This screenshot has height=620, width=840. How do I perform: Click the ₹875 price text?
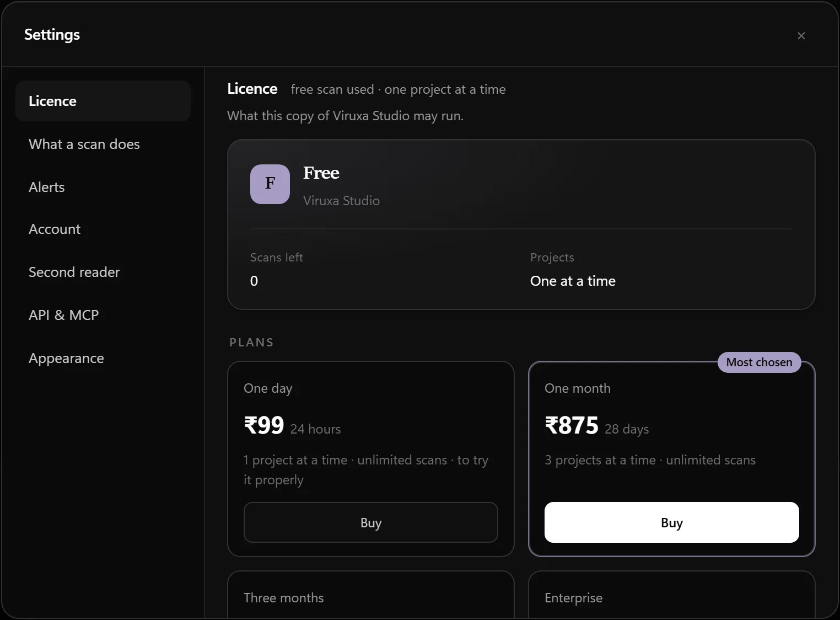pyautogui.click(x=572, y=425)
